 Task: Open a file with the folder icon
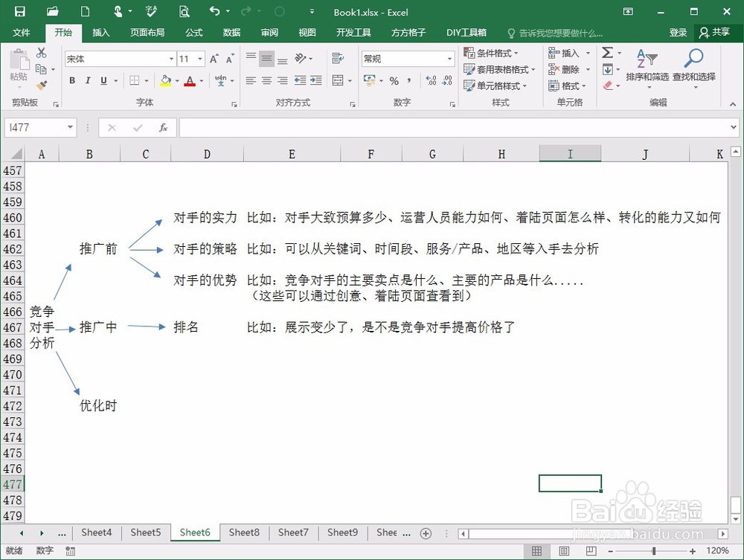point(53,12)
